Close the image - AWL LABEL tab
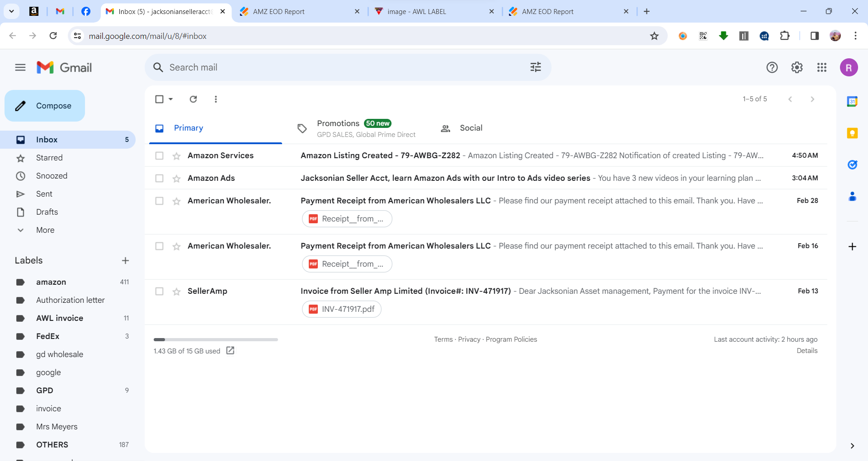The width and height of the screenshot is (868, 461). coord(491,11)
